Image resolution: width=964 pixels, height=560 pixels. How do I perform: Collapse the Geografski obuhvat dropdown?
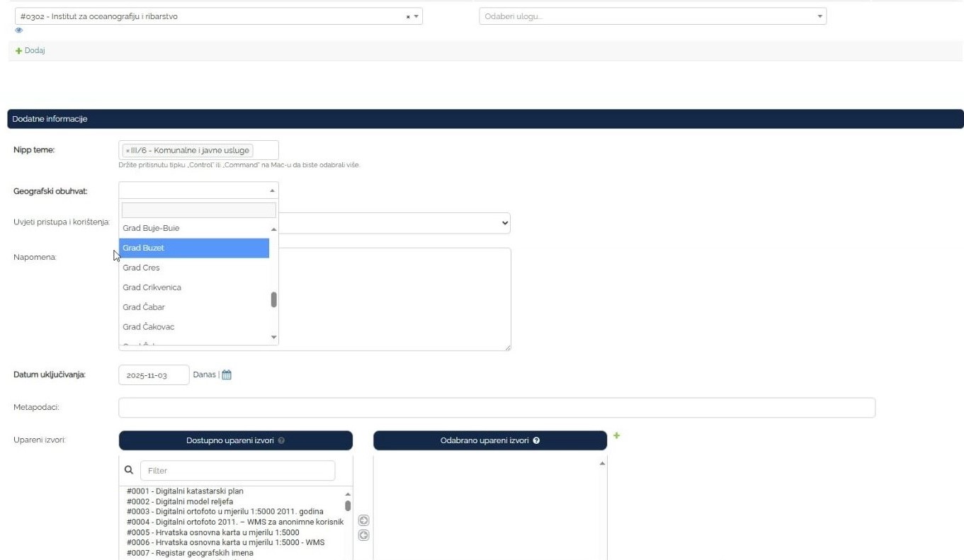(x=272, y=190)
